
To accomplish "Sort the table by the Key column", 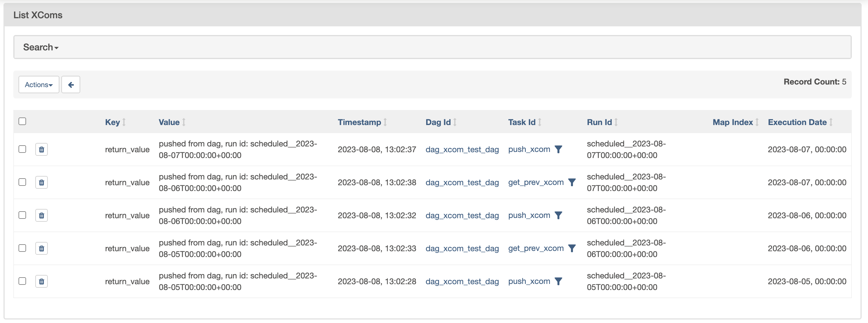I will coord(113,122).
